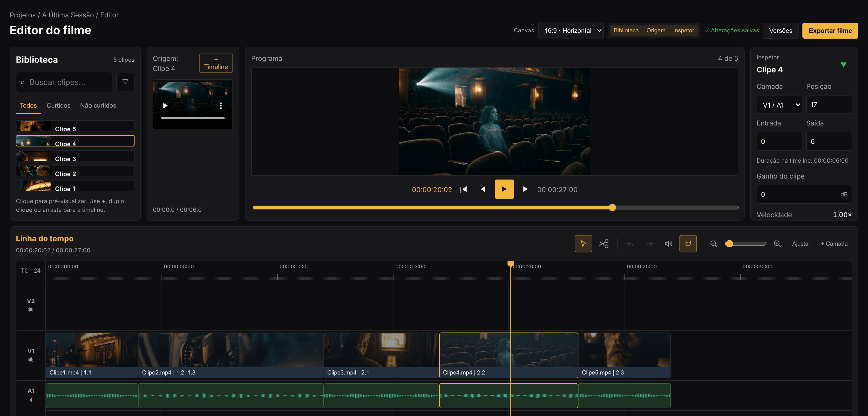Click the Posição input field
This screenshot has width=868, height=416.
[829, 104]
